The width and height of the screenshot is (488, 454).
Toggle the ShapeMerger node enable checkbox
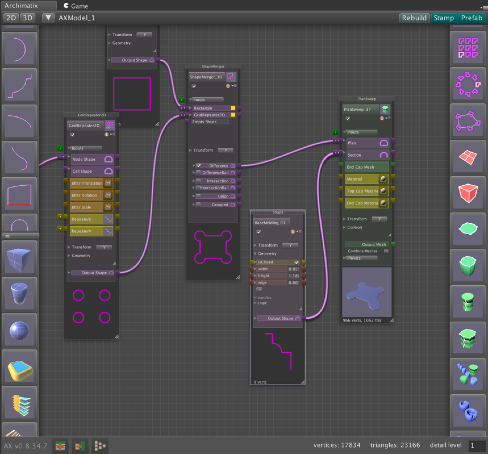coord(194,86)
